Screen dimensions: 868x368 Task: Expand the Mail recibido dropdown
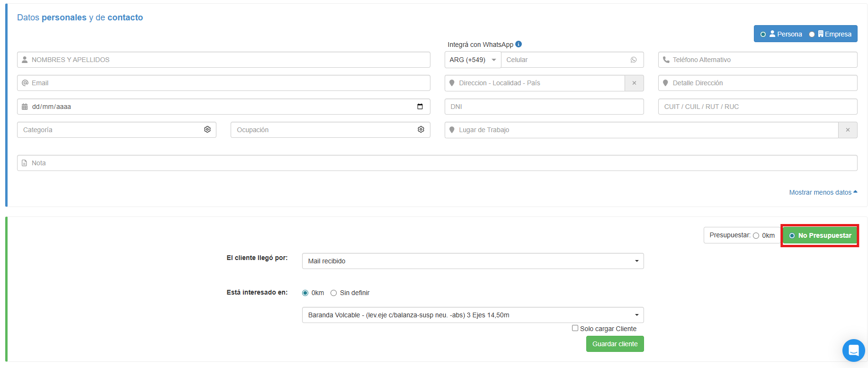[x=472, y=261]
